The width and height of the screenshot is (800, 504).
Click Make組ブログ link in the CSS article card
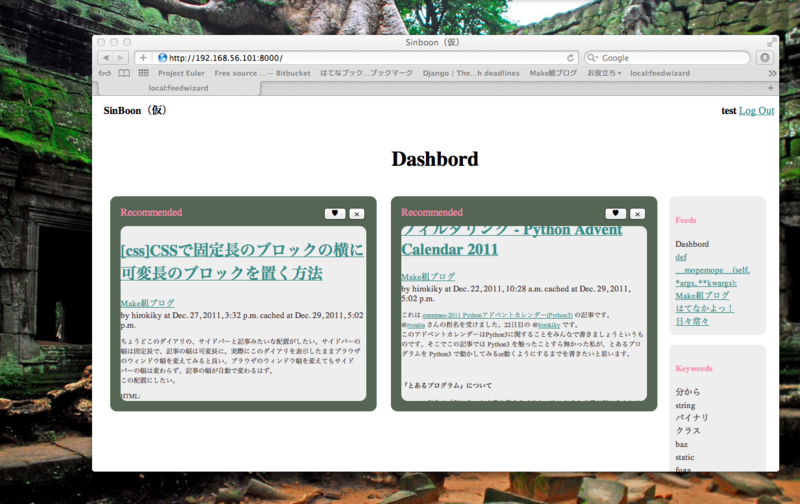click(147, 303)
